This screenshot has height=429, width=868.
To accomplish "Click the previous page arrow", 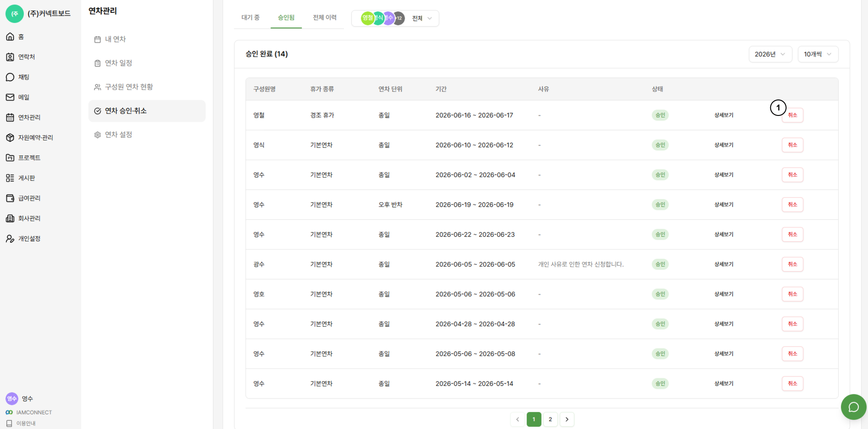I will (518, 419).
